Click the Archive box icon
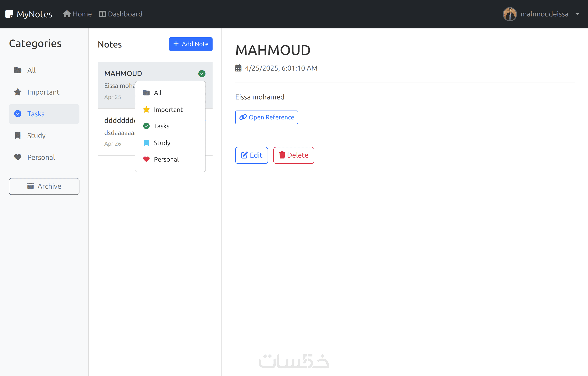 [31, 186]
